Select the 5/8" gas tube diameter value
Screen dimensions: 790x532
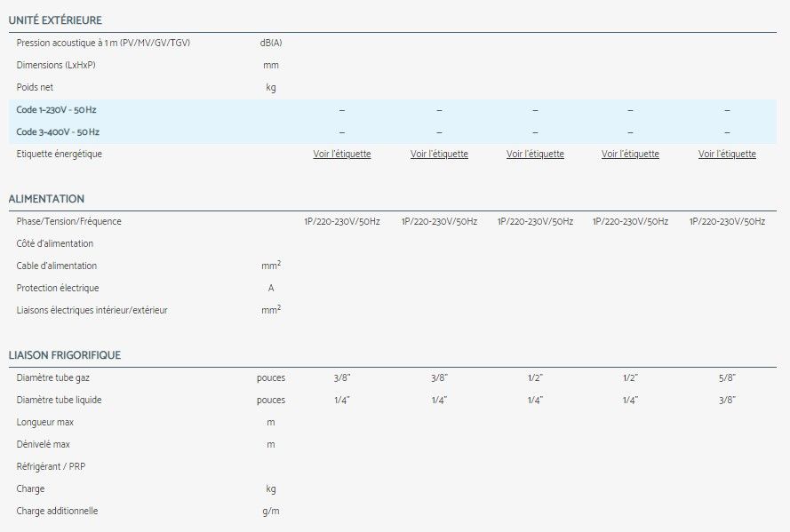[x=727, y=377]
